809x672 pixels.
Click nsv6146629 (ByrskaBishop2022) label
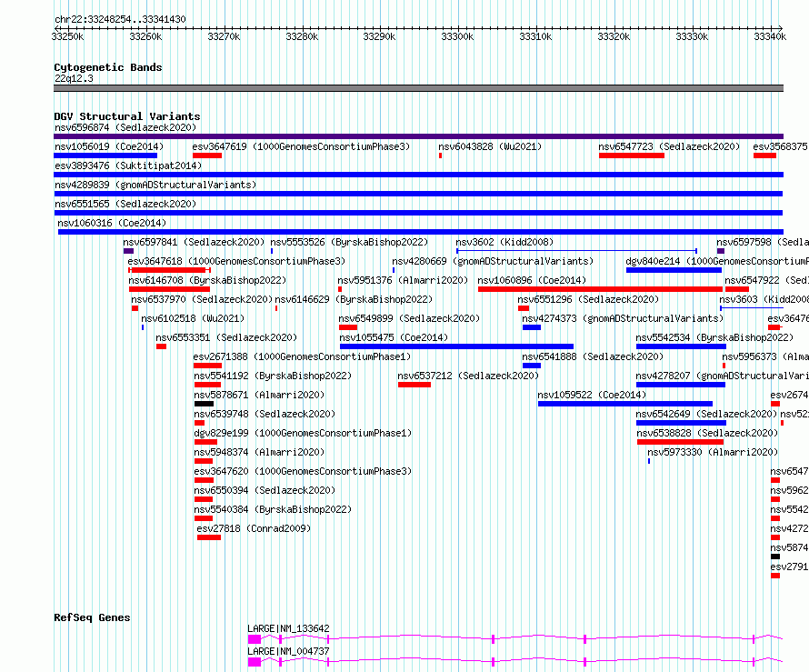tap(354, 299)
